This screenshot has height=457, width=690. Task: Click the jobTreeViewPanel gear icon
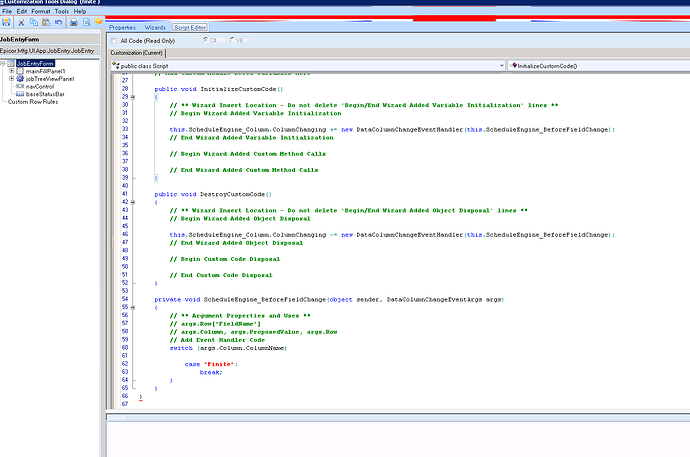20,79
